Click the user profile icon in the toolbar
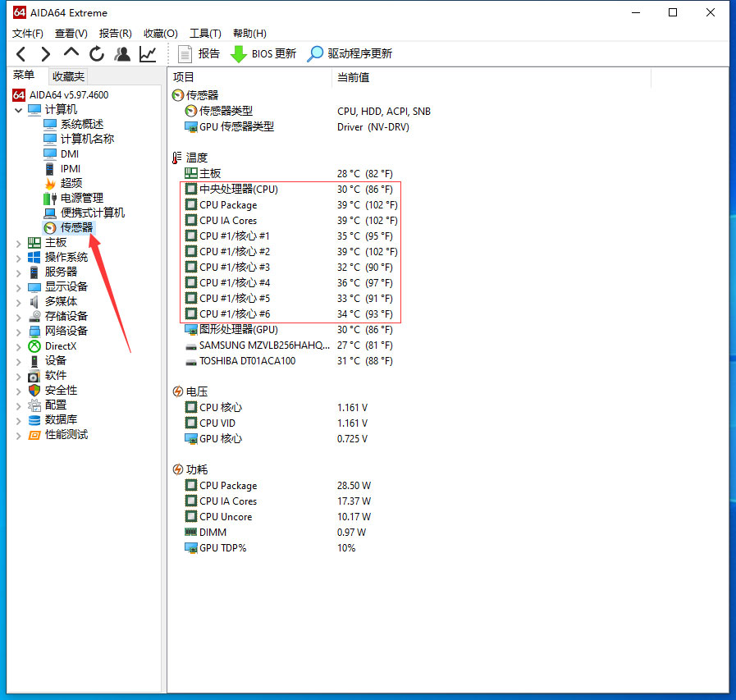This screenshot has width=736, height=700. (122, 53)
